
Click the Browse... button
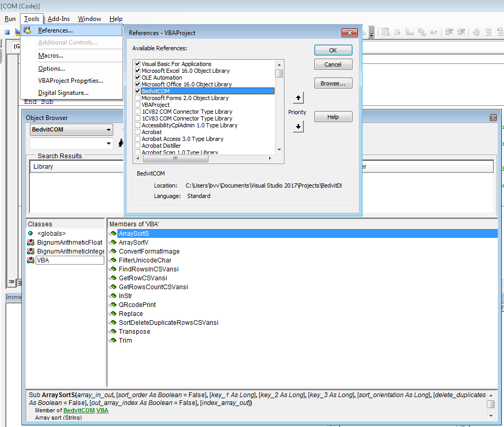333,83
